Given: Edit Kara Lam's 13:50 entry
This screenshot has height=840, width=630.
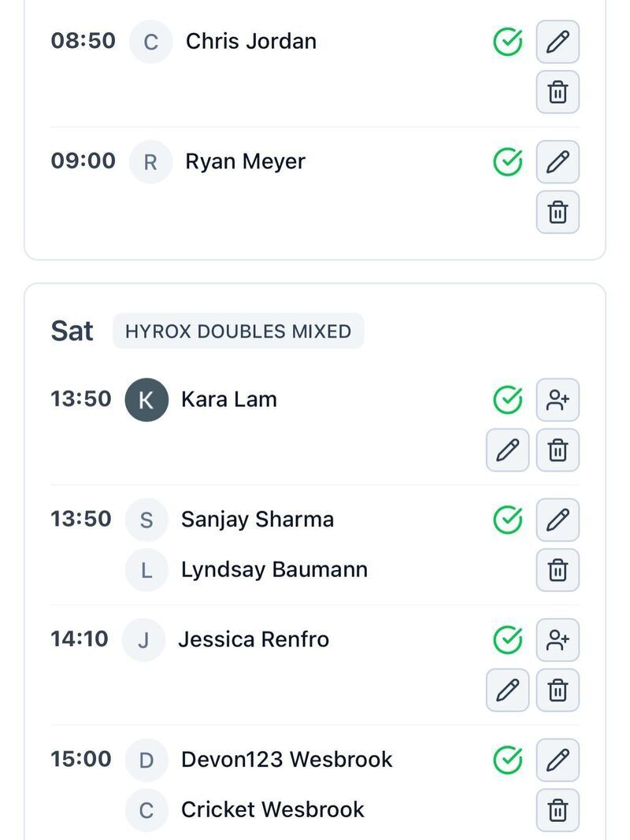Looking at the screenshot, I should click(507, 450).
